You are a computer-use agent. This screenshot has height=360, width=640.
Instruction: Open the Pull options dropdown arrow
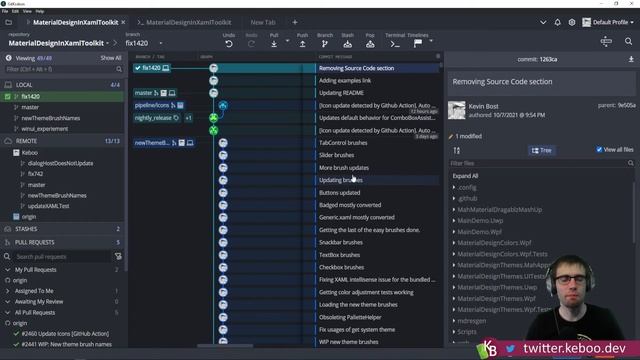click(x=287, y=41)
